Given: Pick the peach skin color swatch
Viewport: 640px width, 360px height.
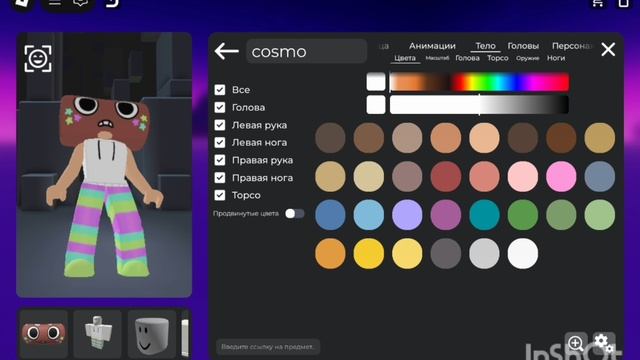Looking at the screenshot, I should pos(484,138).
